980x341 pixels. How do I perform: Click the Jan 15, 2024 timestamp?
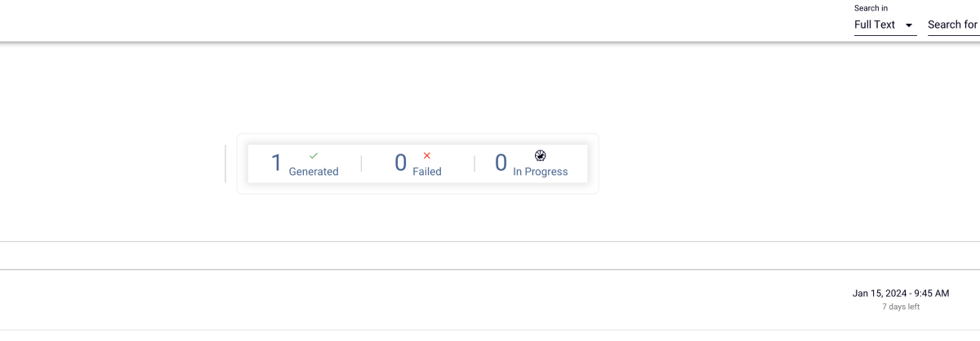pos(901,293)
